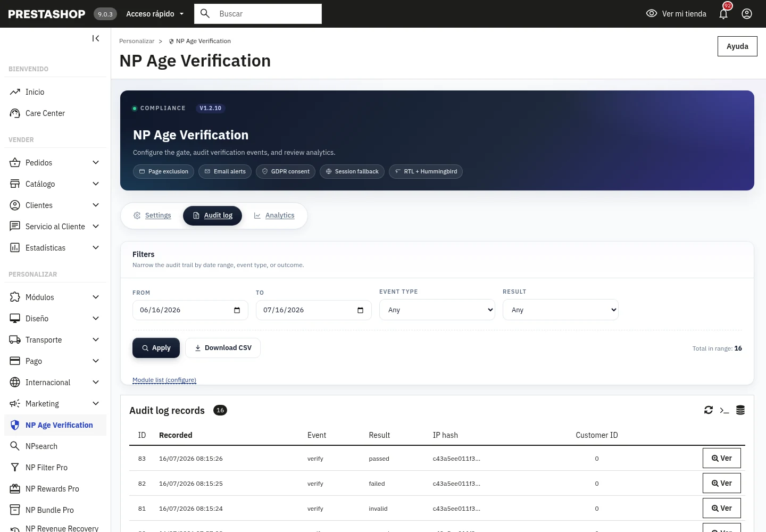The height and width of the screenshot is (532, 766).
Task: Open the SQL console terminal icon
Action: 725,410
